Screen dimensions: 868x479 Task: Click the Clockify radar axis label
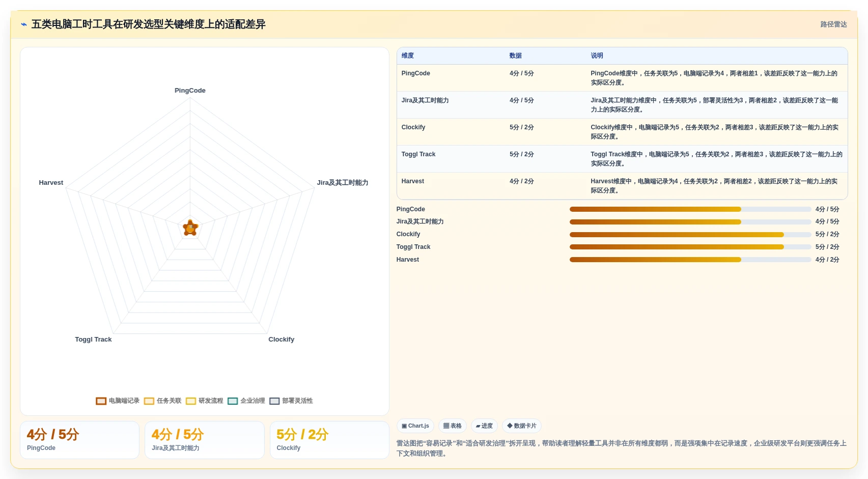(x=281, y=340)
